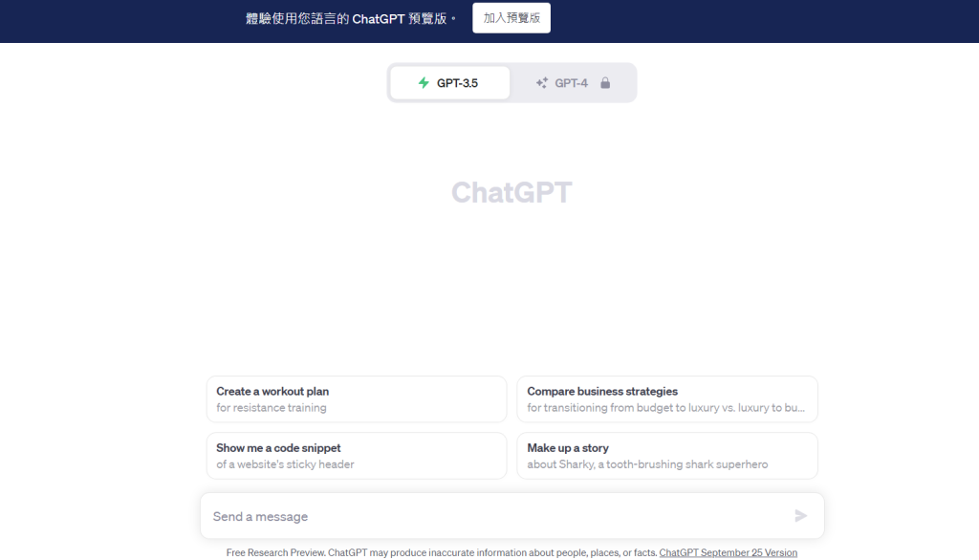Choose the Make up a story prompt
Screen dimensions: 979x560
666,455
